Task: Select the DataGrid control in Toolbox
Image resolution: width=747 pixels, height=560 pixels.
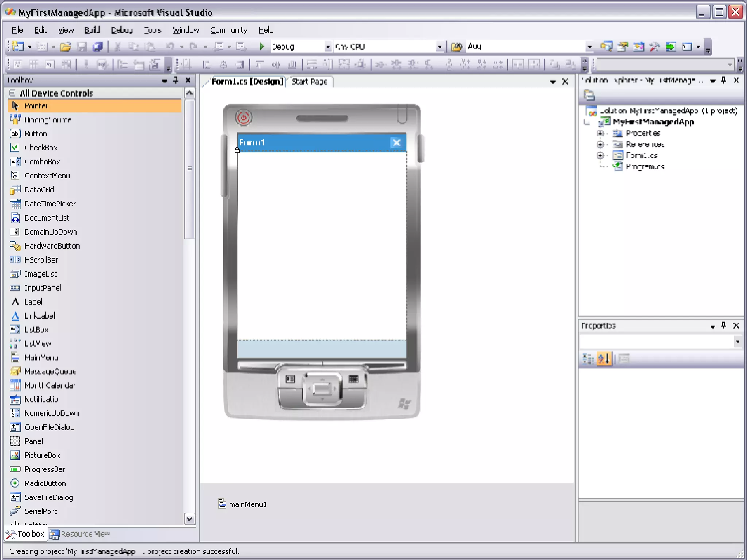Action: [94, 190]
